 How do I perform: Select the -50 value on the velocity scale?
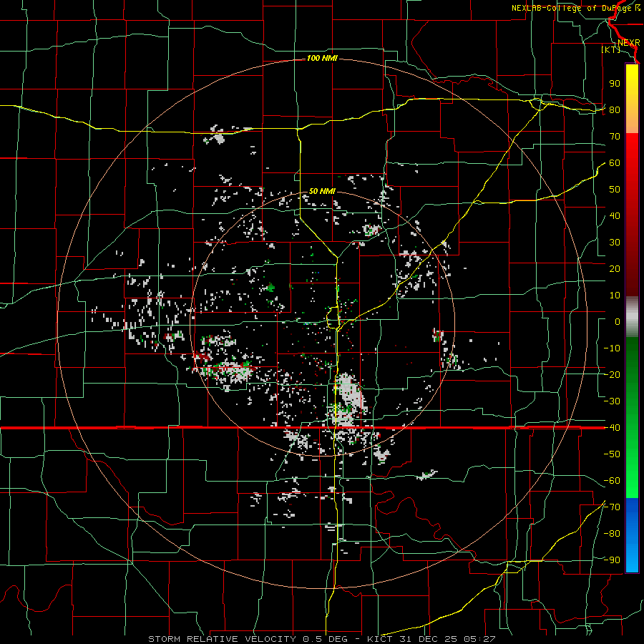click(x=612, y=454)
